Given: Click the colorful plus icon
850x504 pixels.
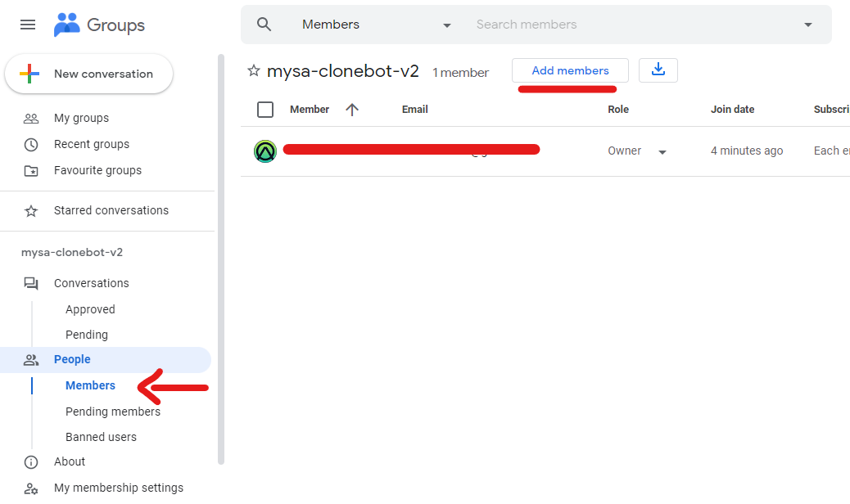Looking at the screenshot, I should pyautogui.click(x=29, y=74).
